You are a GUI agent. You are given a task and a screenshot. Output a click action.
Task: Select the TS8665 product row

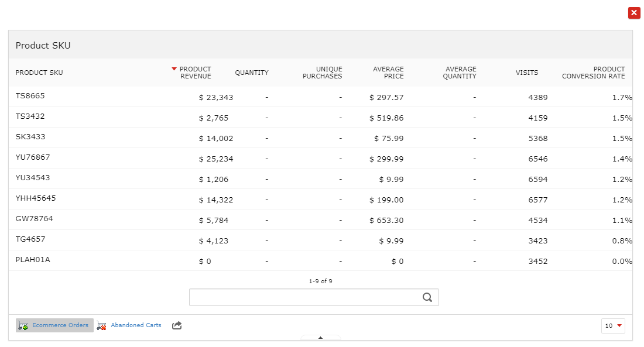point(320,97)
